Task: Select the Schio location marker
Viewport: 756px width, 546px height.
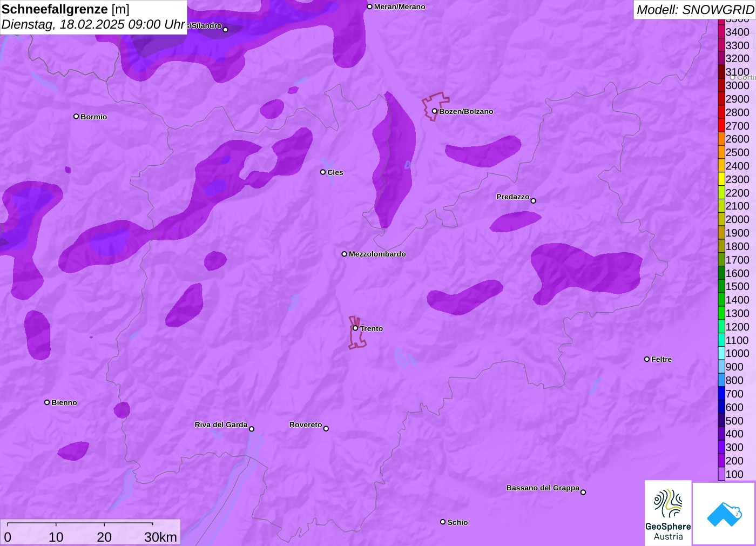Action: click(443, 522)
